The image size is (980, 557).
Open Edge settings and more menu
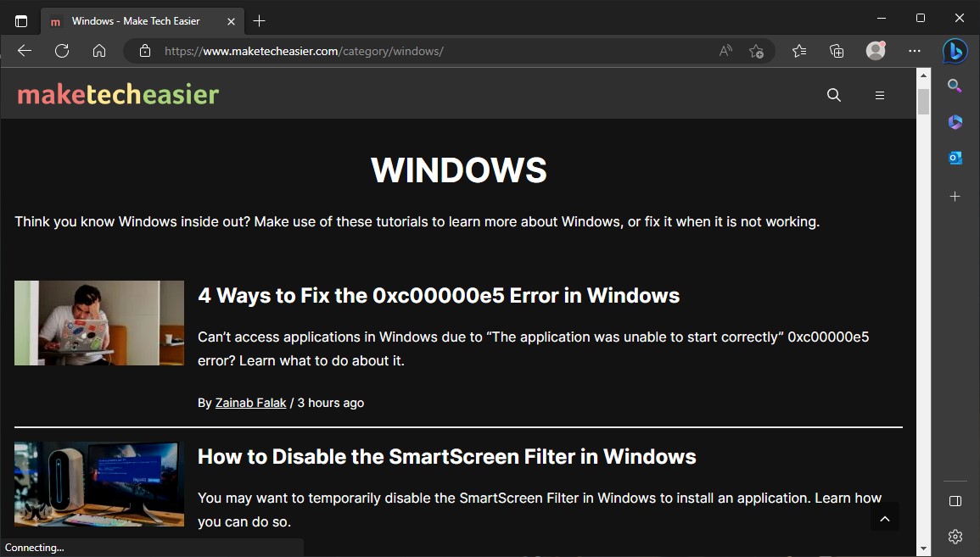(914, 51)
